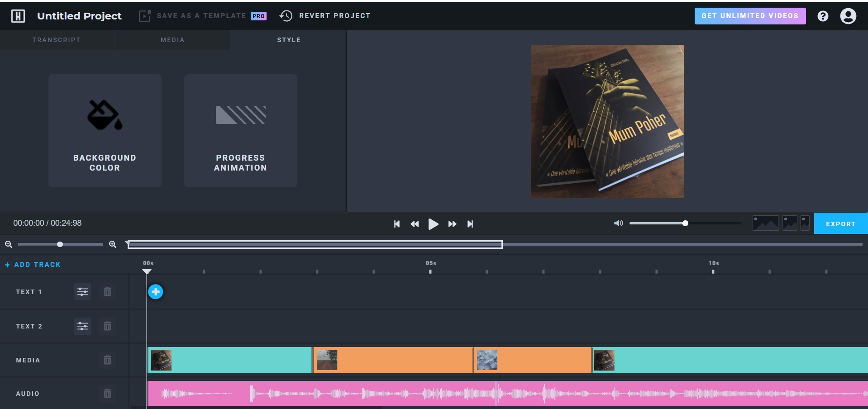Viewport: 868px width, 409px height.
Task: Open the user account profile icon
Action: [848, 16]
